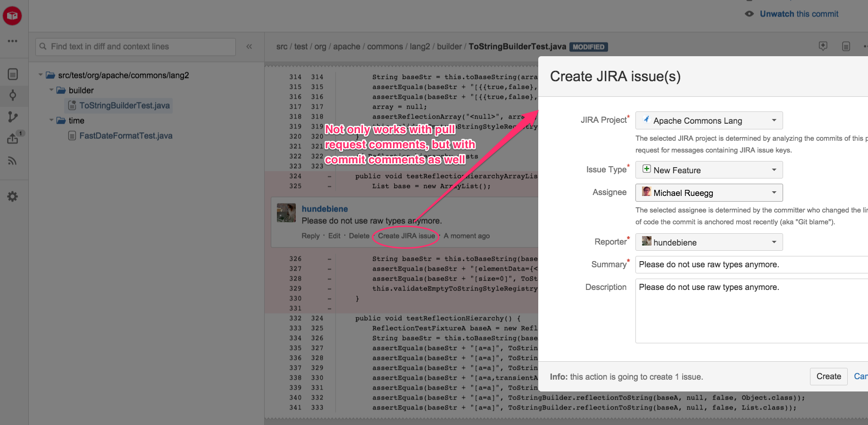The image size is (868, 425).
Task: Click the comment text 'Please do not use raw types anymore.'
Action: coord(372,221)
